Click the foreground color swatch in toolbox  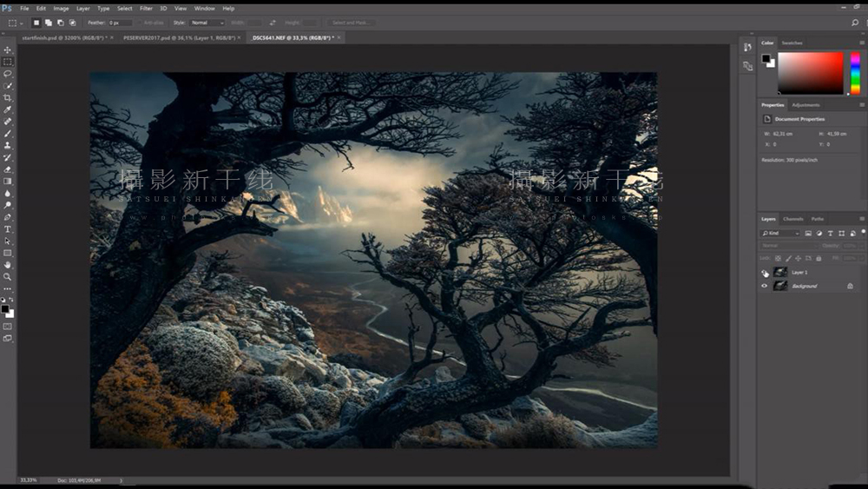pos(5,309)
